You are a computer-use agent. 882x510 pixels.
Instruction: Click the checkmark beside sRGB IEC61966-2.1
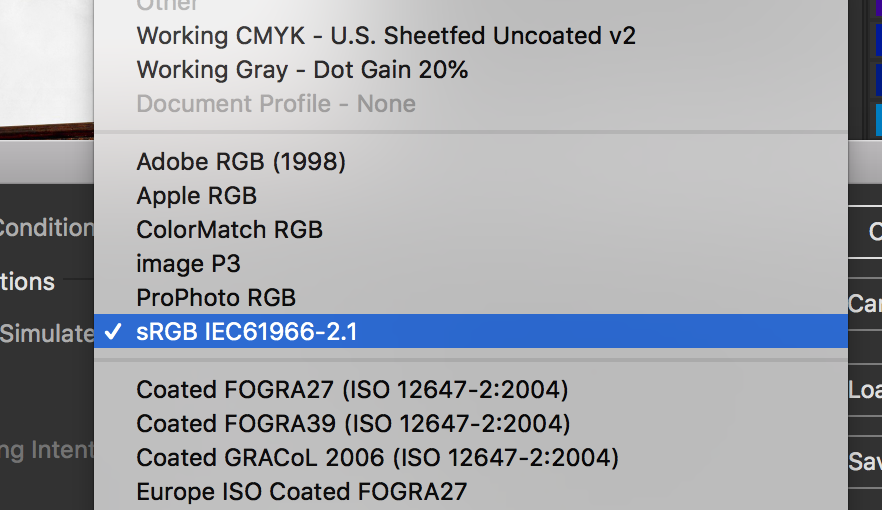pyautogui.click(x=114, y=332)
